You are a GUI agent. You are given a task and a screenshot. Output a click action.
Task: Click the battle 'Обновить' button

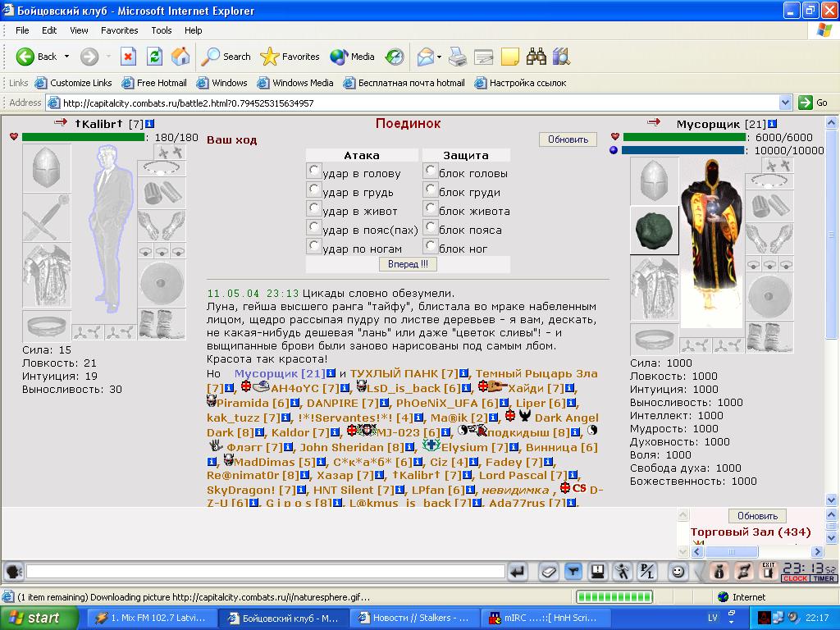click(x=568, y=139)
